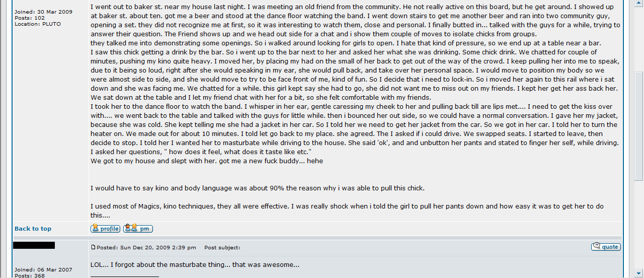Quote the Dec 20 reply post
This screenshot has width=644, height=278.
point(606,247)
